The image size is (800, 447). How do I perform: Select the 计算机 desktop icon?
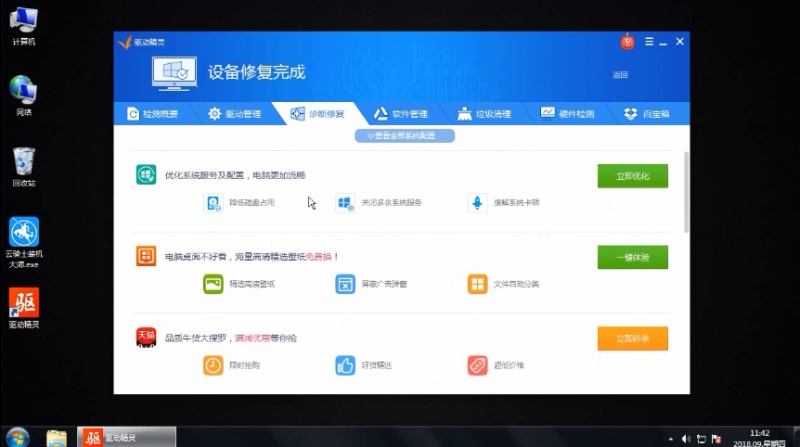point(23,26)
